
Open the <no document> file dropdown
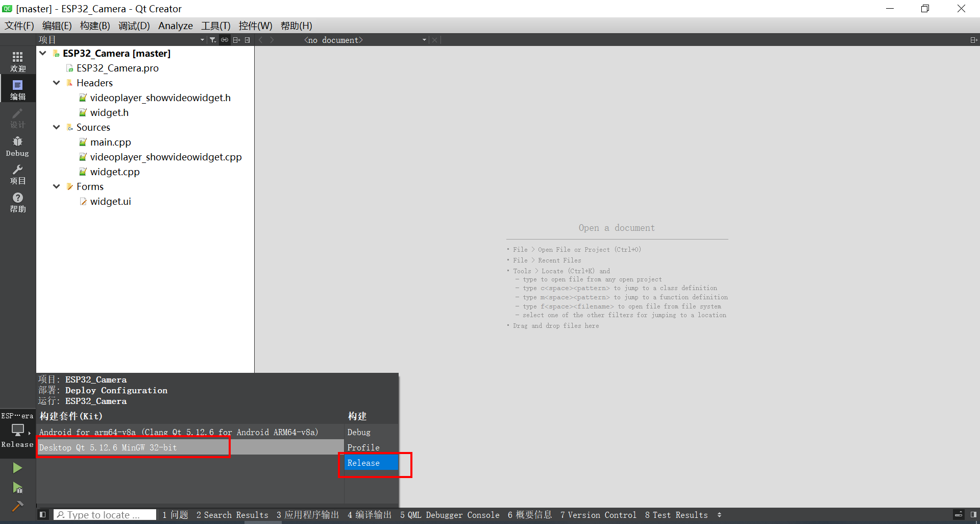[x=364, y=40]
